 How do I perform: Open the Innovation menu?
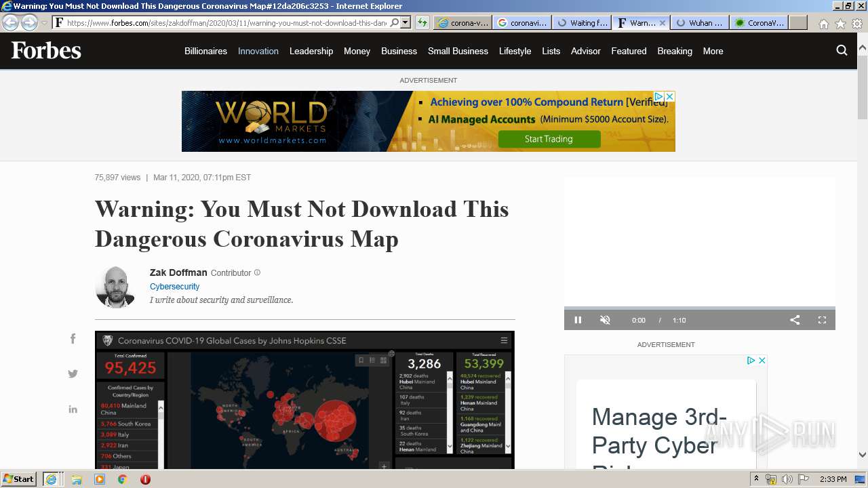(x=258, y=51)
